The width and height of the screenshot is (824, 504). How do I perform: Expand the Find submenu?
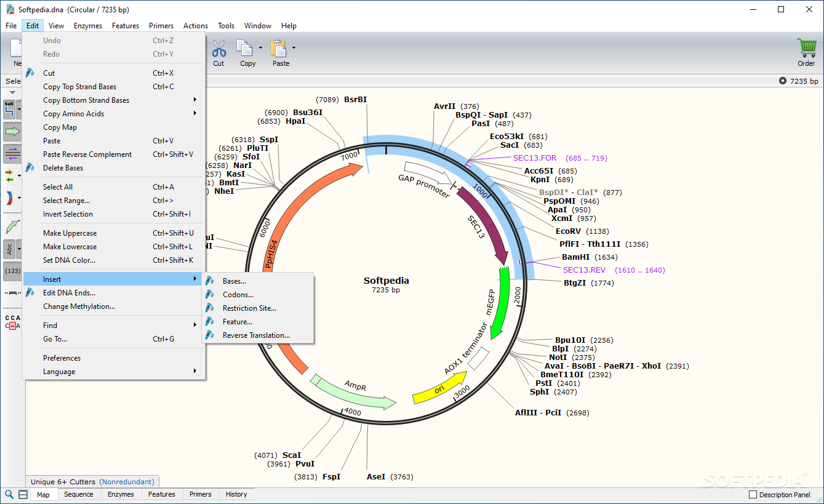tap(112, 326)
